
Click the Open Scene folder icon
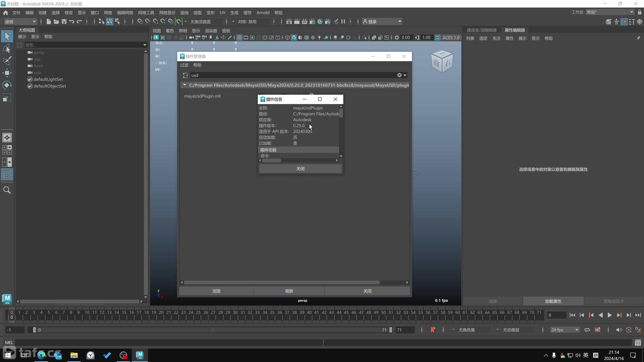tap(56, 22)
